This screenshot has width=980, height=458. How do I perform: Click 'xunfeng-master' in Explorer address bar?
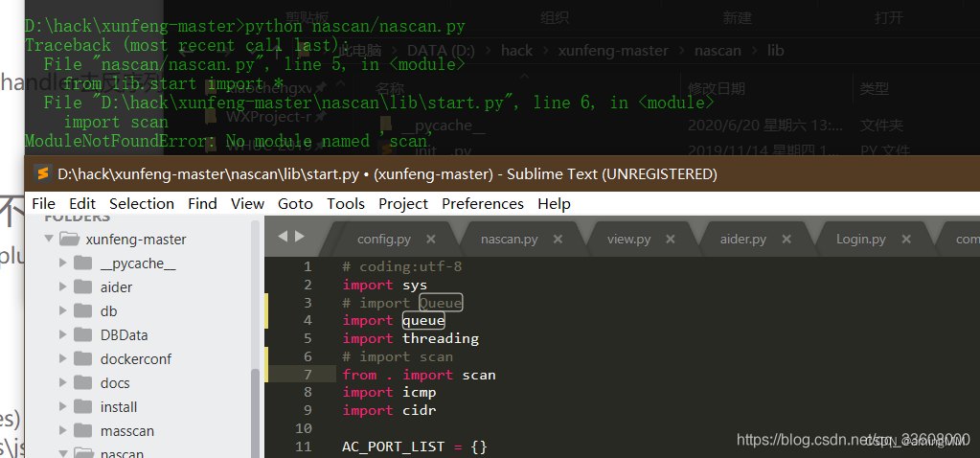pos(613,51)
